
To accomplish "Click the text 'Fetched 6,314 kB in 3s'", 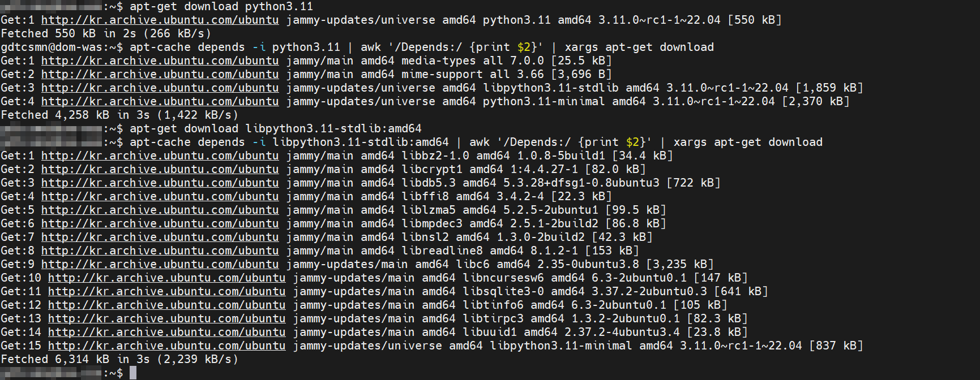I will point(75,359).
